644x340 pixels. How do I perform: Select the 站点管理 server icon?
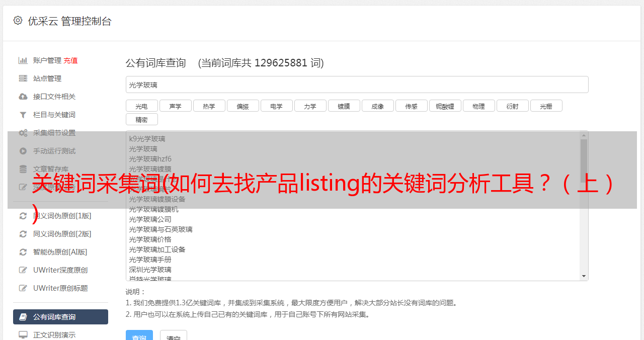(23, 78)
